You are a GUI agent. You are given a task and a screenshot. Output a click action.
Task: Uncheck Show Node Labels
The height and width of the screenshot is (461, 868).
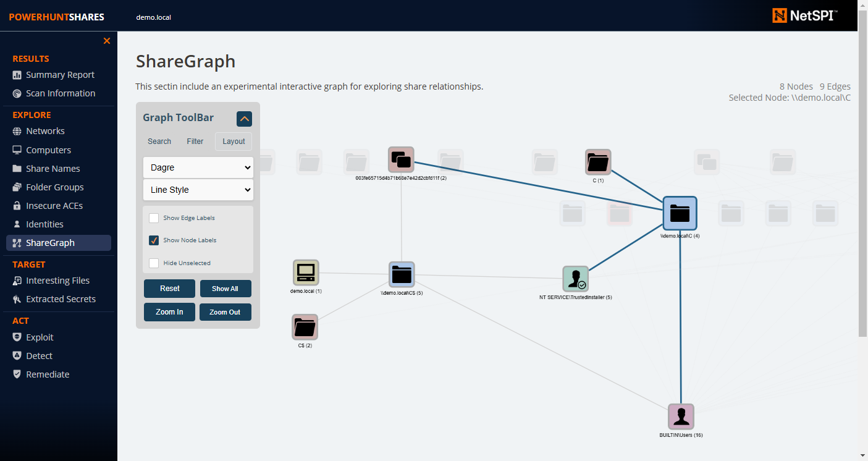click(x=153, y=240)
